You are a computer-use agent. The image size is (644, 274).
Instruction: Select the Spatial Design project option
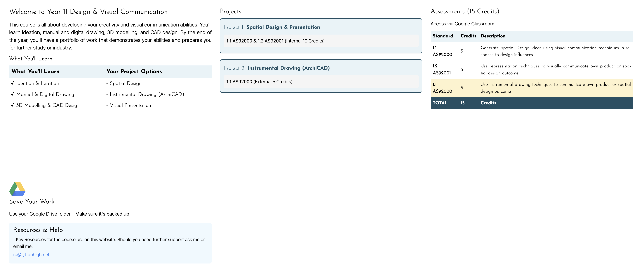(125, 83)
